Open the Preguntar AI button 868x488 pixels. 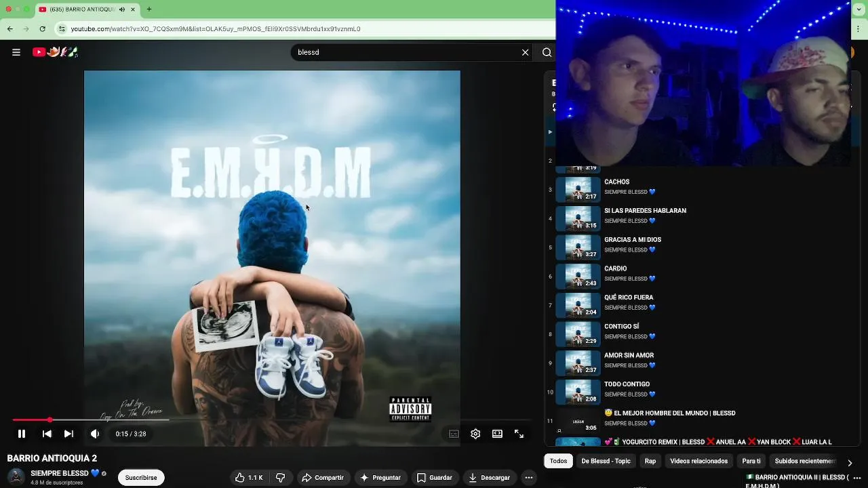click(380, 478)
